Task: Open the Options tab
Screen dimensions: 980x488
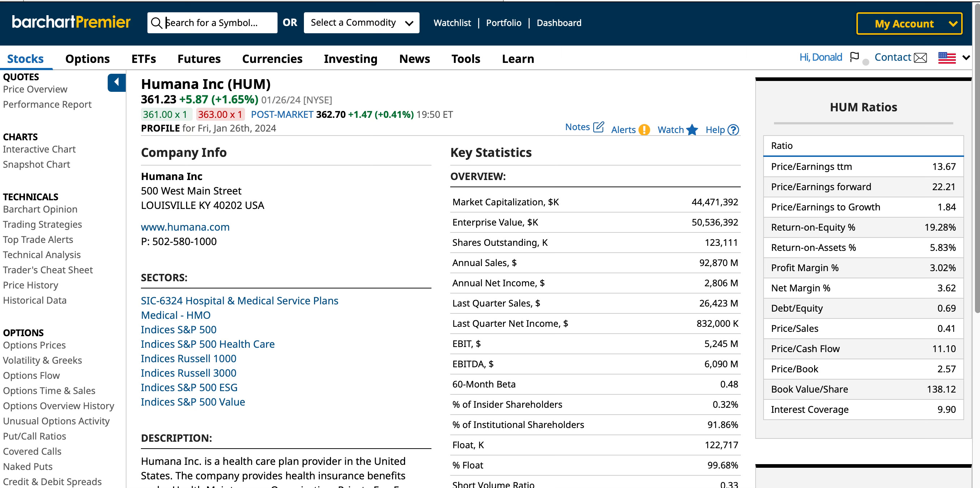Action: click(x=87, y=59)
